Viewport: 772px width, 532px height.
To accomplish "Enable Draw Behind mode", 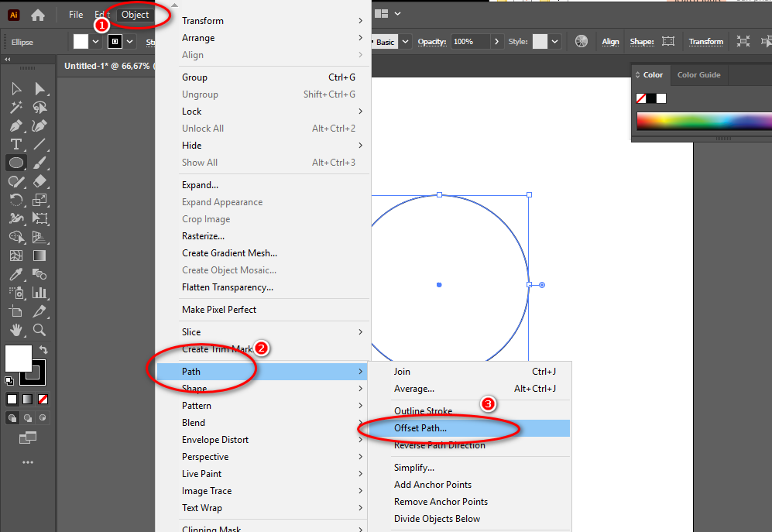I will [x=28, y=418].
